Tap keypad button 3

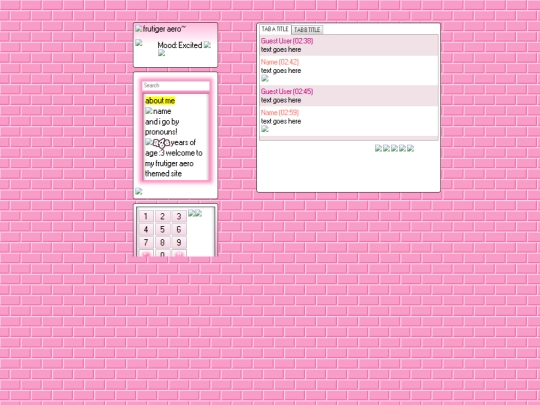pyautogui.click(x=179, y=216)
